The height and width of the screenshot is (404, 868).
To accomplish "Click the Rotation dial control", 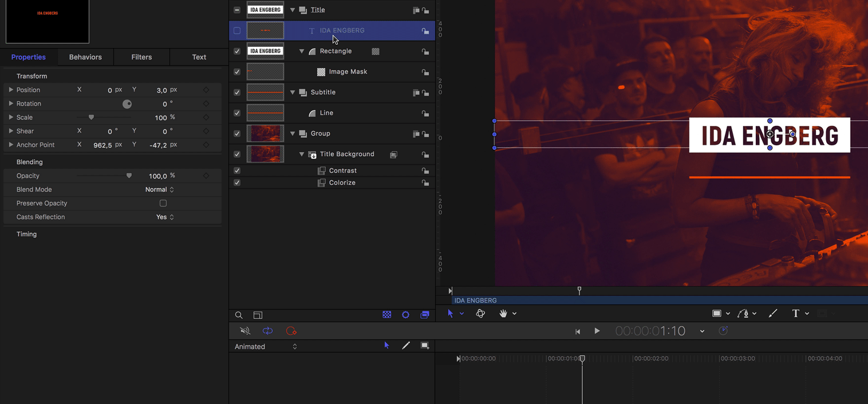I will tap(127, 104).
